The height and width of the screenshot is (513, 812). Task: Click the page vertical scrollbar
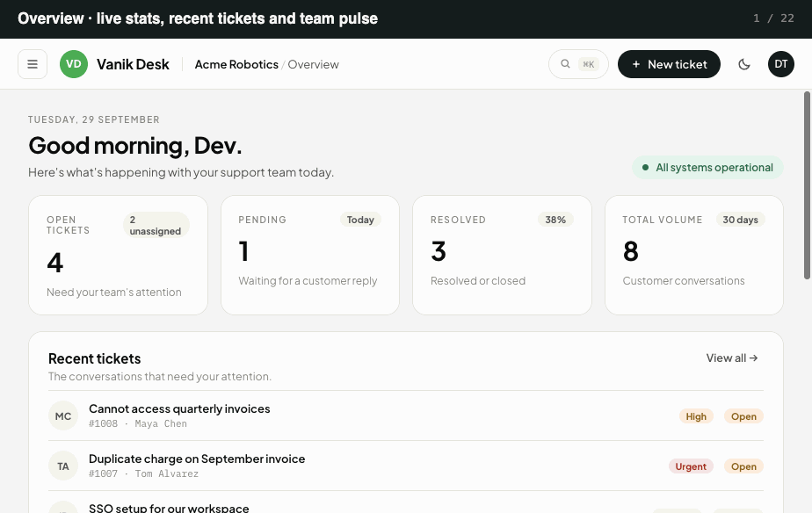click(x=807, y=185)
